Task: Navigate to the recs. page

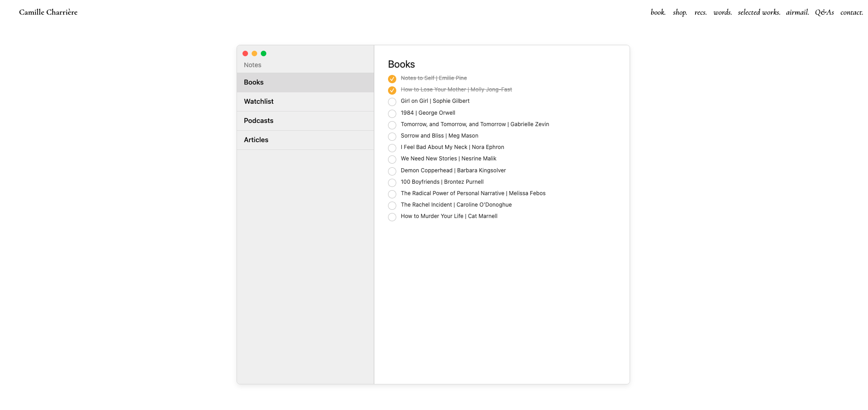Action: (701, 12)
